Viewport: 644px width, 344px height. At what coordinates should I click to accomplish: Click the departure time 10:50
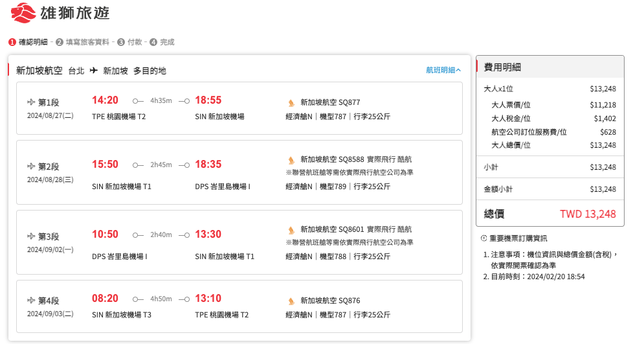pyautogui.click(x=105, y=234)
